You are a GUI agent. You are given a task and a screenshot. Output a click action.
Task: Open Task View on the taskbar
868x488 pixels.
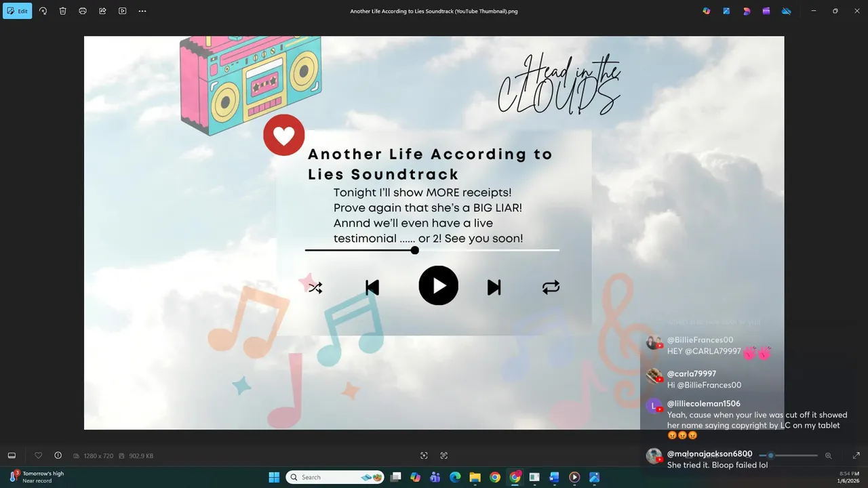(x=396, y=477)
